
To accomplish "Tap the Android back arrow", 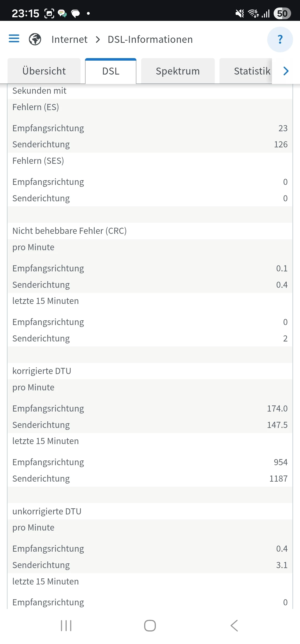I will [x=234, y=626].
